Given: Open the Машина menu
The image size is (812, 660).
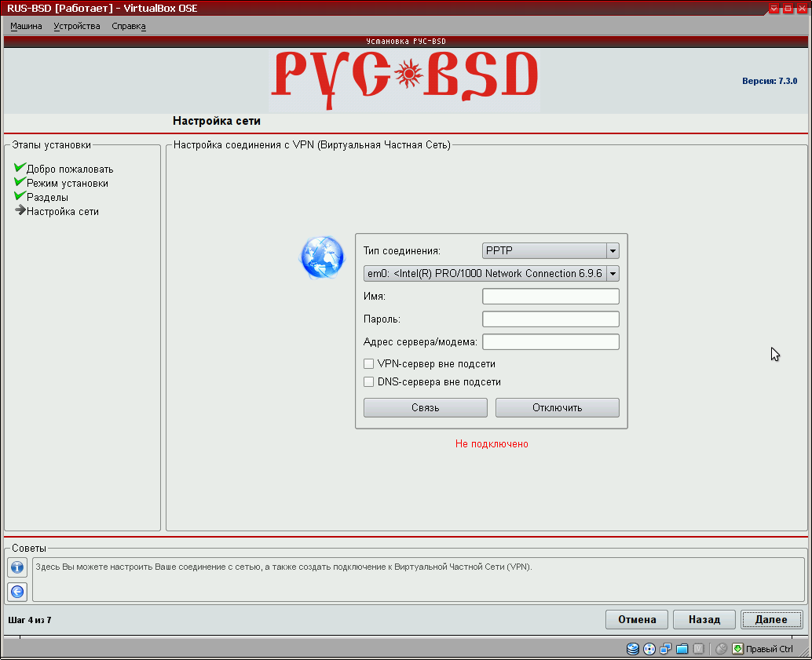Looking at the screenshot, I should pos(26,26).
